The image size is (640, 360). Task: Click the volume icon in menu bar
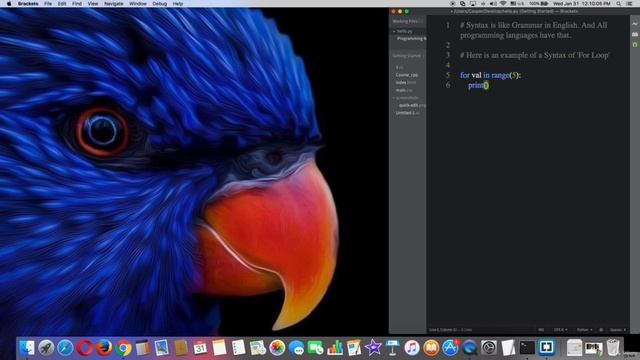coord(493,4)
